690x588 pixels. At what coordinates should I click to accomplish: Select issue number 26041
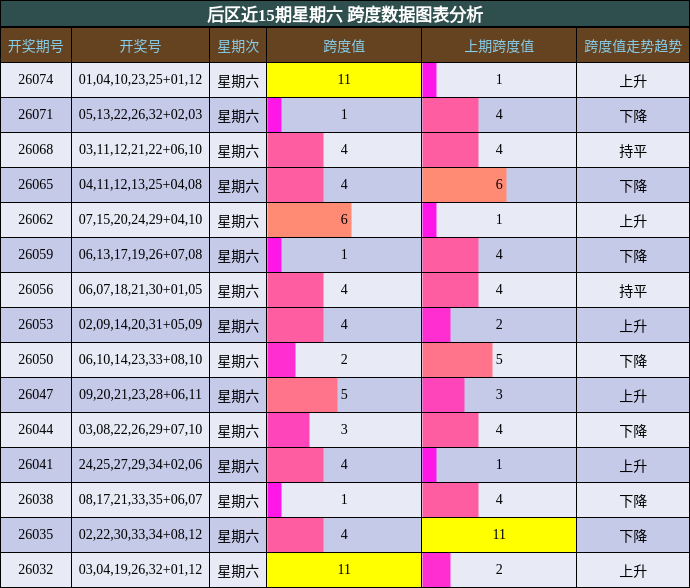tap(36, 464)
